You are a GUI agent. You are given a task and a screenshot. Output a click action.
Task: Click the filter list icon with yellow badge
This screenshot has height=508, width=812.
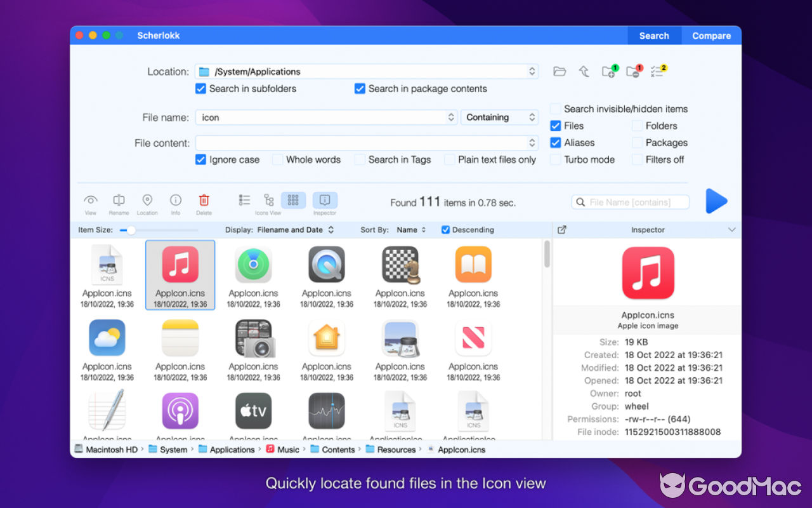point(657,71)
